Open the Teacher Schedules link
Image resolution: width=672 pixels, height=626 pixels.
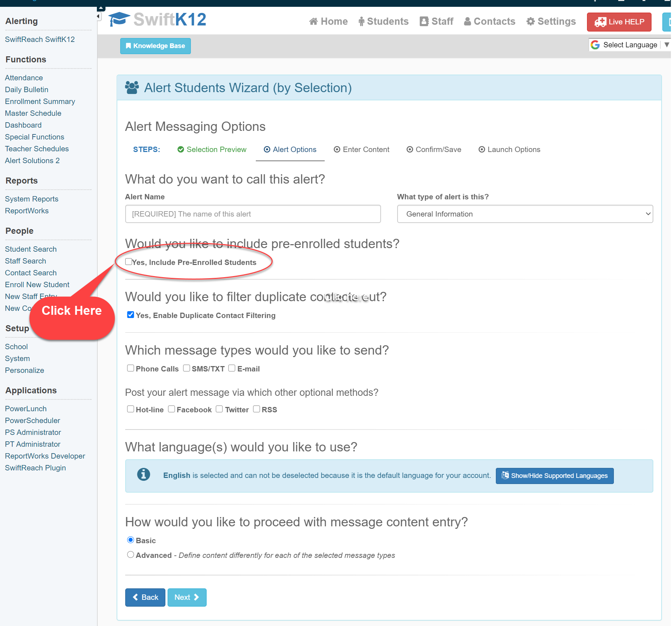click(x=37, y=149)
